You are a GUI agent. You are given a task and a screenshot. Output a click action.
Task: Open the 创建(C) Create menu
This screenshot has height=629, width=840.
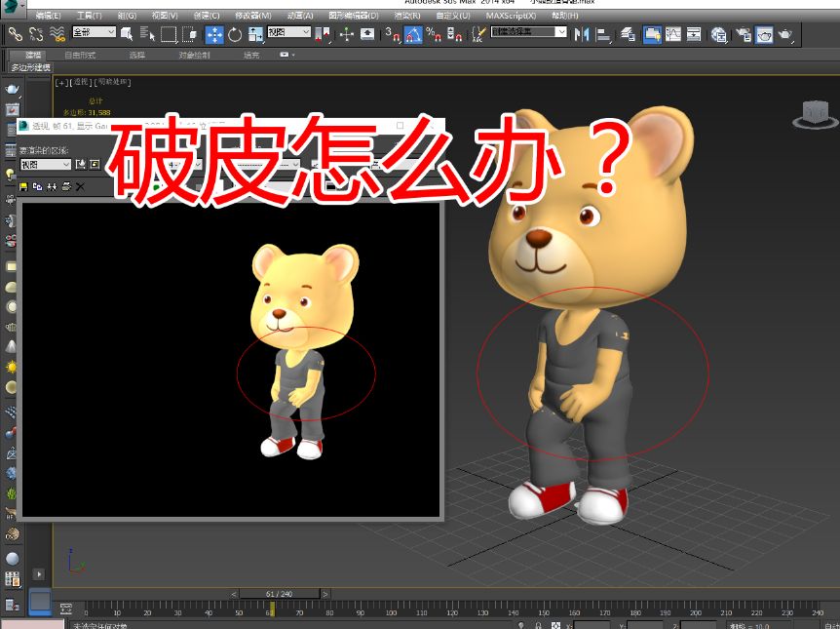[x=207, y=16]
